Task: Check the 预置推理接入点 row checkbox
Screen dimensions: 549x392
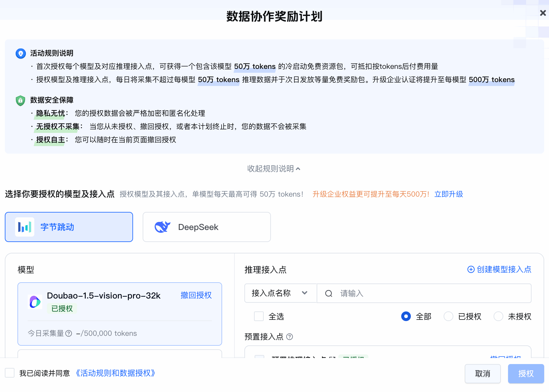Action: coord(259,358)
